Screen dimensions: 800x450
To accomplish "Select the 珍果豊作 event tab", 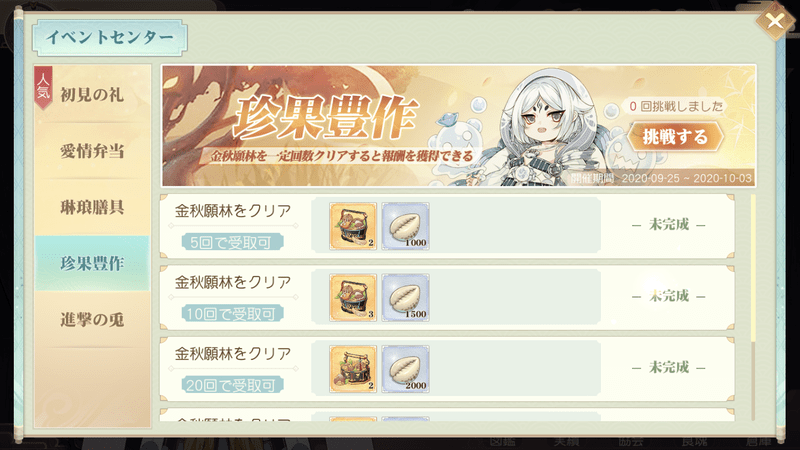I will pos(92,263).
